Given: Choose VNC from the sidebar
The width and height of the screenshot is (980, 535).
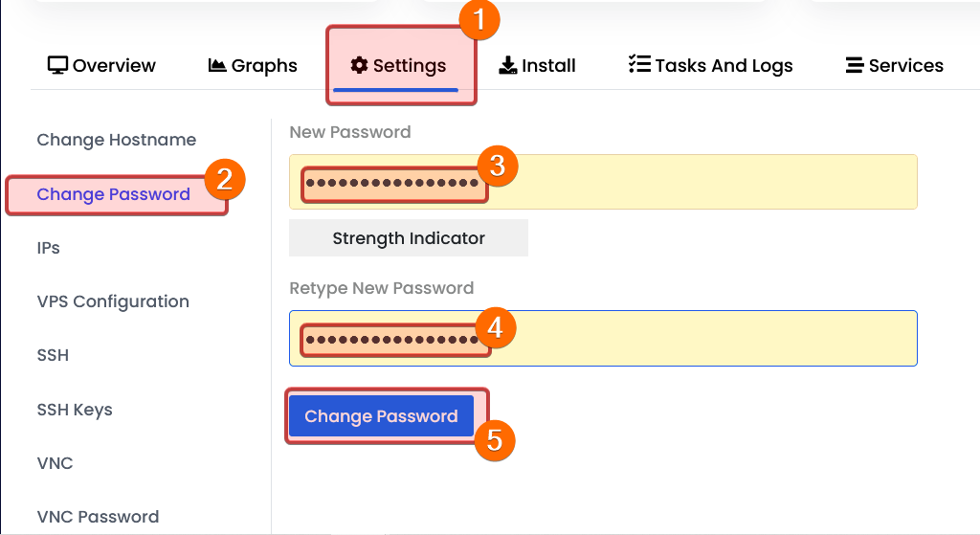Looking at the screenshot, I should pyautogui.click(x=55, y=463).
